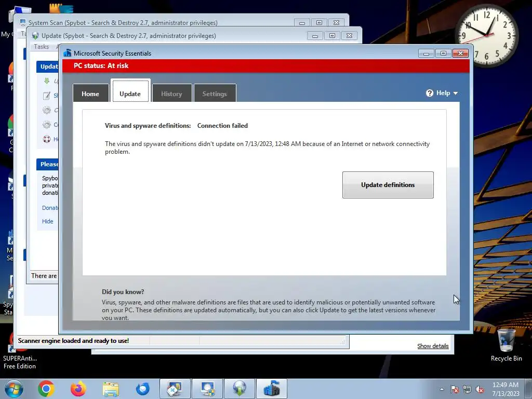532x399 pixels.
Task: Switch to Microsoft Security Essentials taskbar button
Action: (272, 389)
